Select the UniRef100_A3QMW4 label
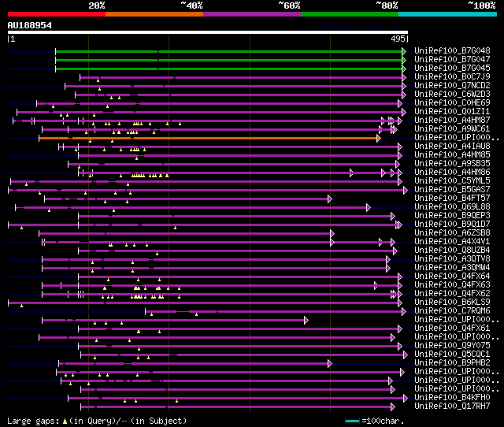 click(x=452, y=268)
